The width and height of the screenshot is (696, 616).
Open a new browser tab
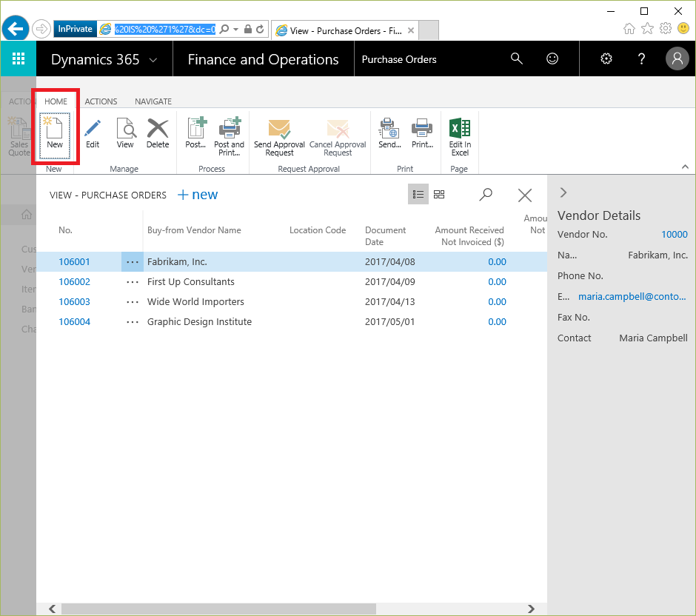[429, 30]
